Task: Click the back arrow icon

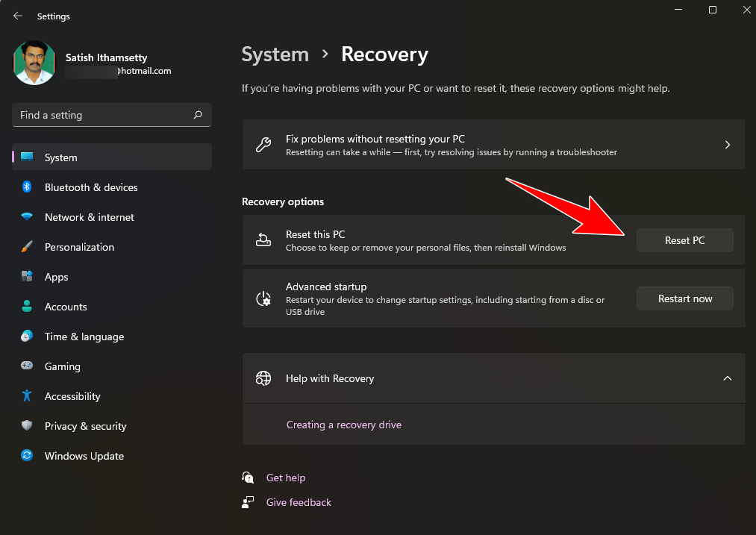Action: [18, 16]
